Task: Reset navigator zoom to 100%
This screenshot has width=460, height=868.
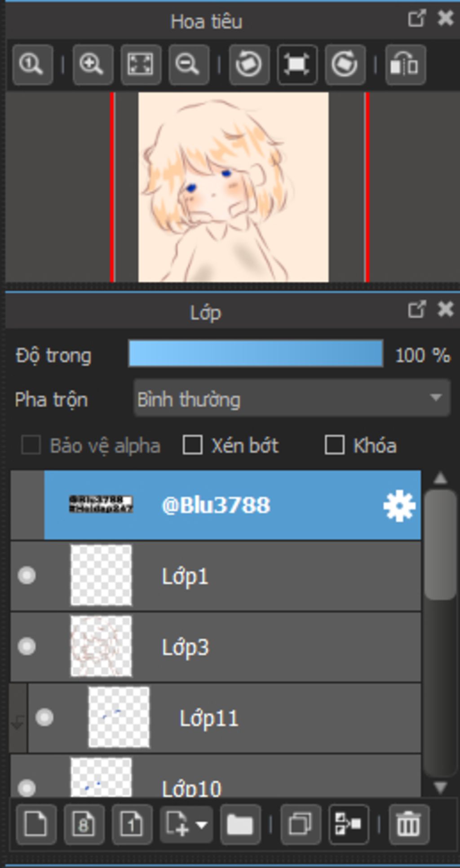Action: tap(32, 65)
